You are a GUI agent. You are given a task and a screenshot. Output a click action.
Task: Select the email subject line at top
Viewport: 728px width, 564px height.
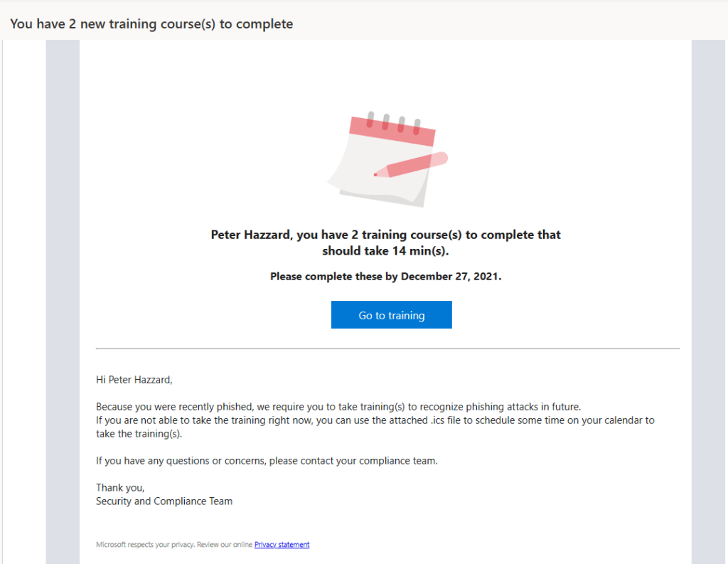151,23
